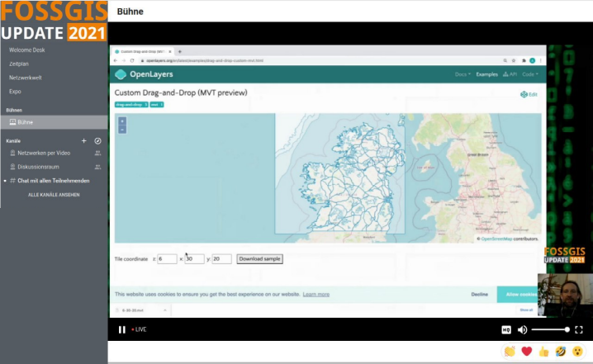Open Zeitplan schedule page
Image resolution: width=593 pixels, height=364 pixels.
pos(19,64)
